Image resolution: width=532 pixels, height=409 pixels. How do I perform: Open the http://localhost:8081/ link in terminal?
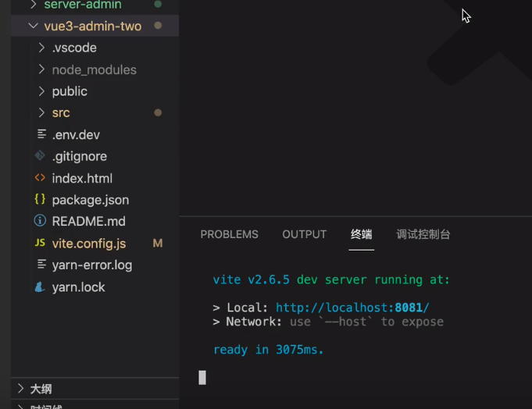tap(352, 308)
